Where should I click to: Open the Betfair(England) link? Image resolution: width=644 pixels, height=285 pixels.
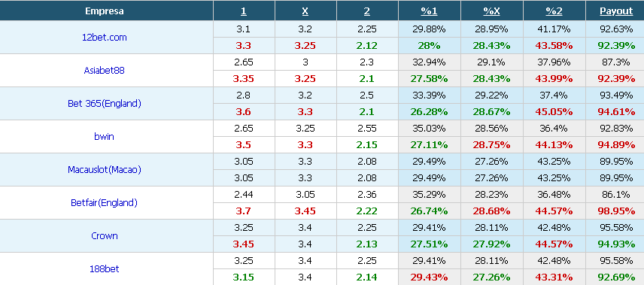click(105, 202)
